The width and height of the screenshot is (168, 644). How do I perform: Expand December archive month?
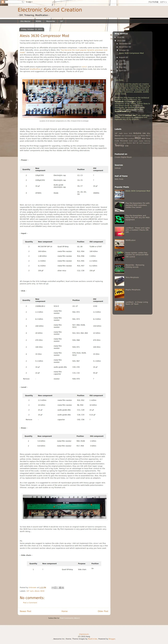coord(117,44)
